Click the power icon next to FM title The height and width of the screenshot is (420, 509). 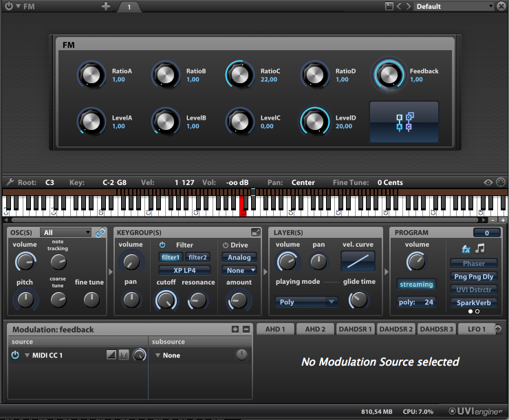pos(9,5)
